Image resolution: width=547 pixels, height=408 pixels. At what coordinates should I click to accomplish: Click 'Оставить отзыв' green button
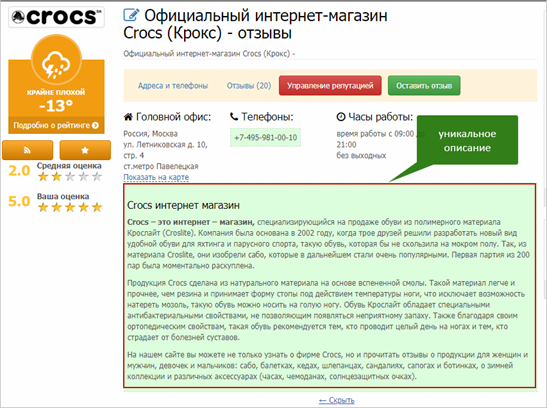tap(424, 85)
